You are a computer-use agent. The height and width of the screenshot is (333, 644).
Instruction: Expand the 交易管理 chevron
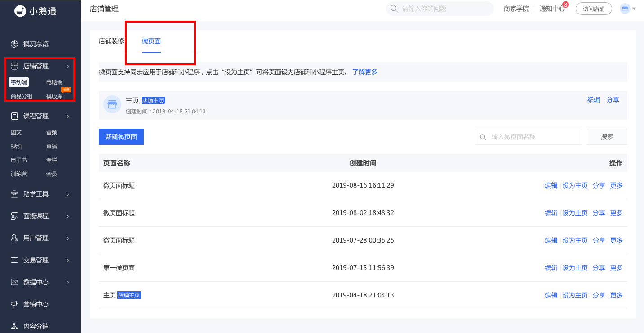[x=67, y=260]
